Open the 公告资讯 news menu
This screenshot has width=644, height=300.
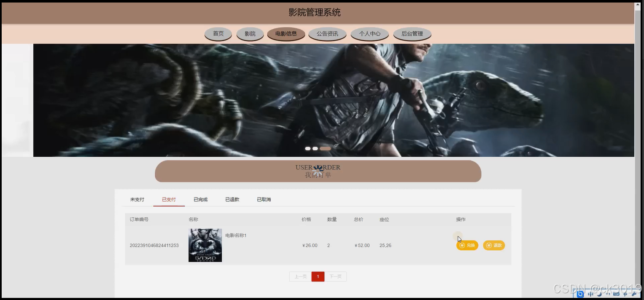pos(327,34)
